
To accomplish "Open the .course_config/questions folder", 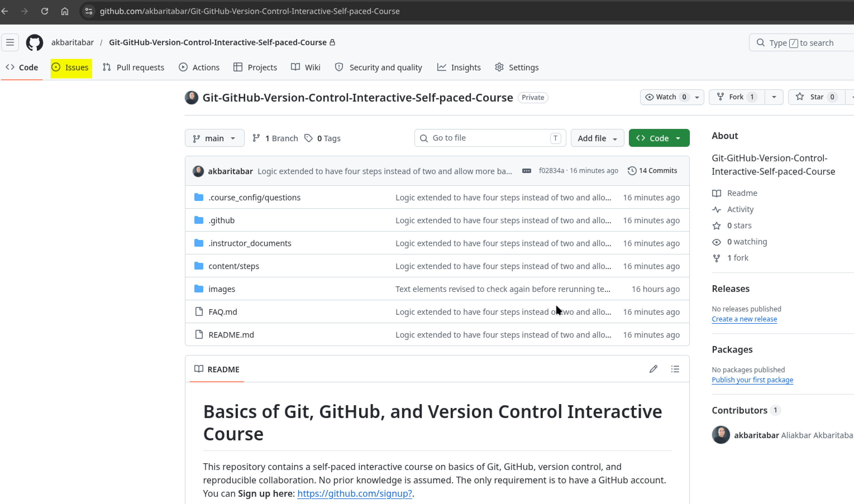I will point(254,197).
